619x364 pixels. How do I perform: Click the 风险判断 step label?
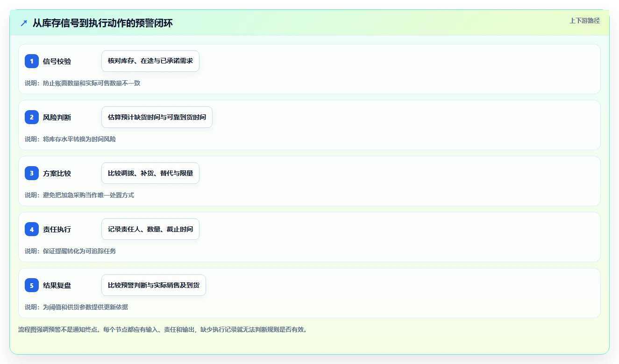click(57, 117)
